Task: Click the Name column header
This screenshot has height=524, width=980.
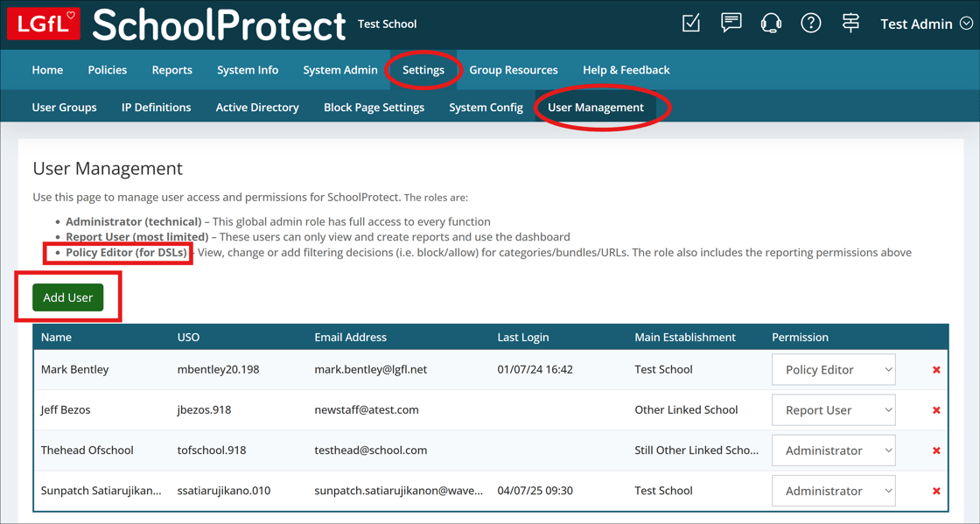Action: 56,338
